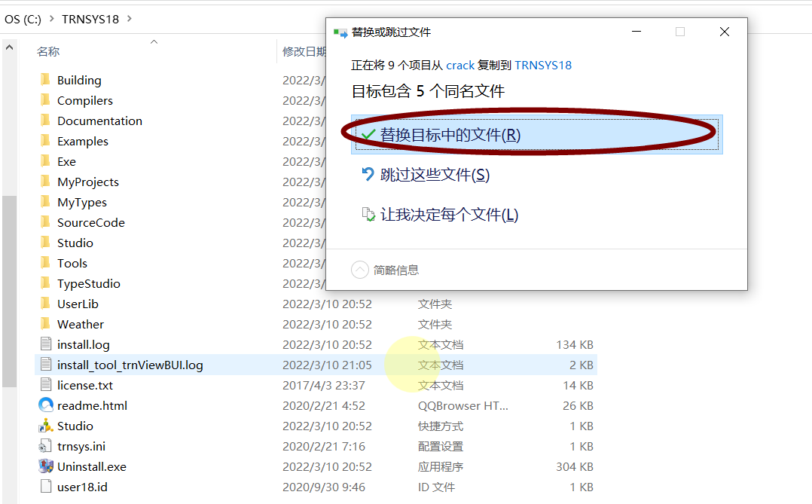Sort files by 修改日期 column header

tap(304, 51)
